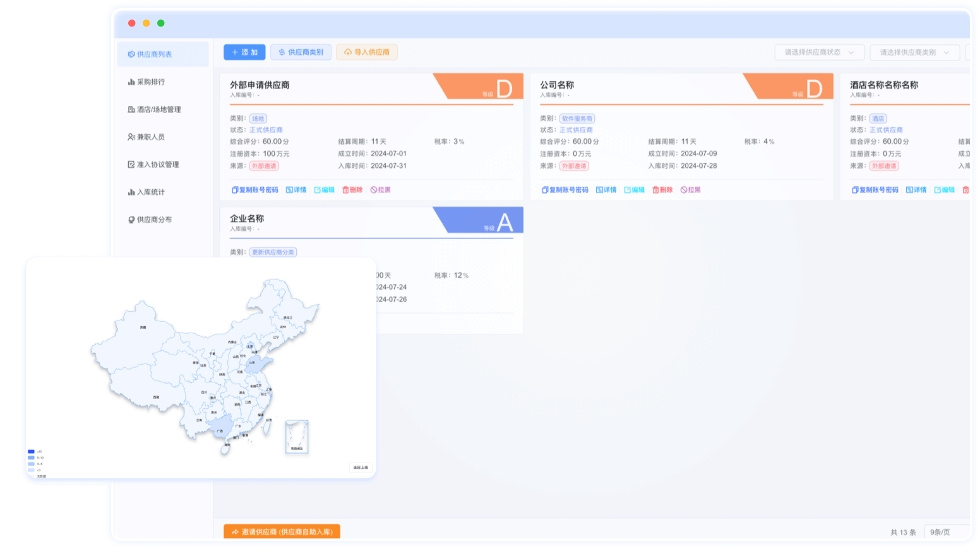Delete the 外部申请供应商 supplier
This screenshot has height=549, width=980.
(x=352, y=190)
